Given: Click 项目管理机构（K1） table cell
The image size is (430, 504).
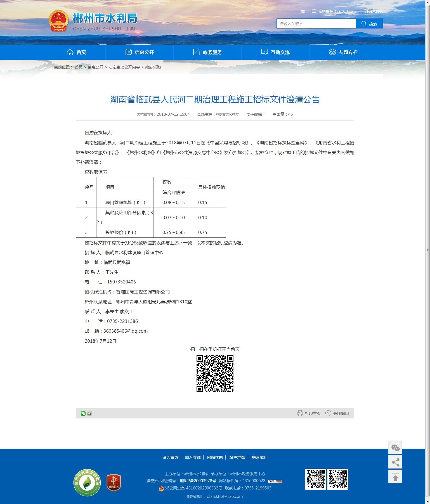Looking at the screenshot, I should click(125, 202).
